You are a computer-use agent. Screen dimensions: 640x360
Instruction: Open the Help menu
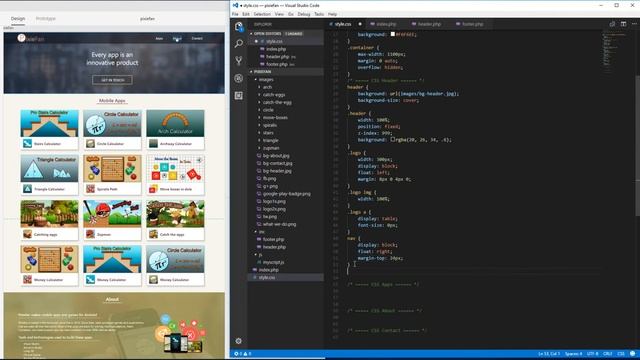click(333, 14)
